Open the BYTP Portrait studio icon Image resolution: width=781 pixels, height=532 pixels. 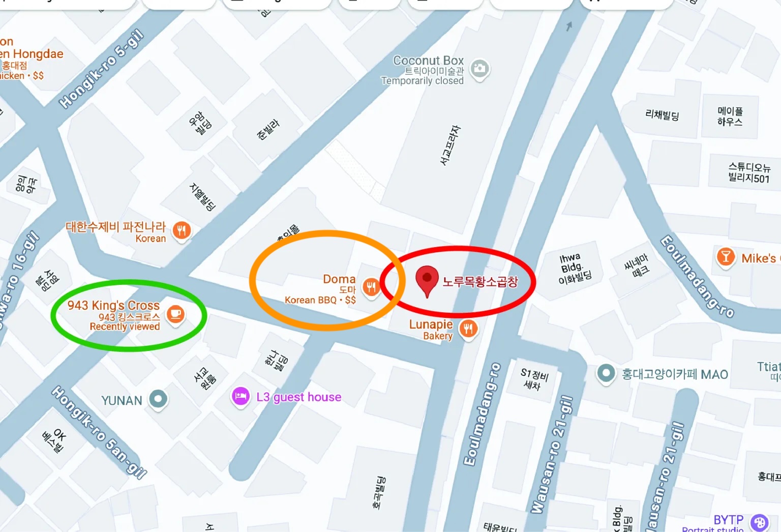[x=760, y=522]
